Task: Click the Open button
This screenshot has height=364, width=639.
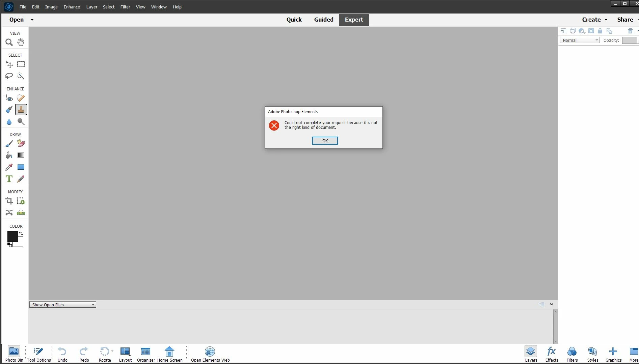Action: (17, 20)
